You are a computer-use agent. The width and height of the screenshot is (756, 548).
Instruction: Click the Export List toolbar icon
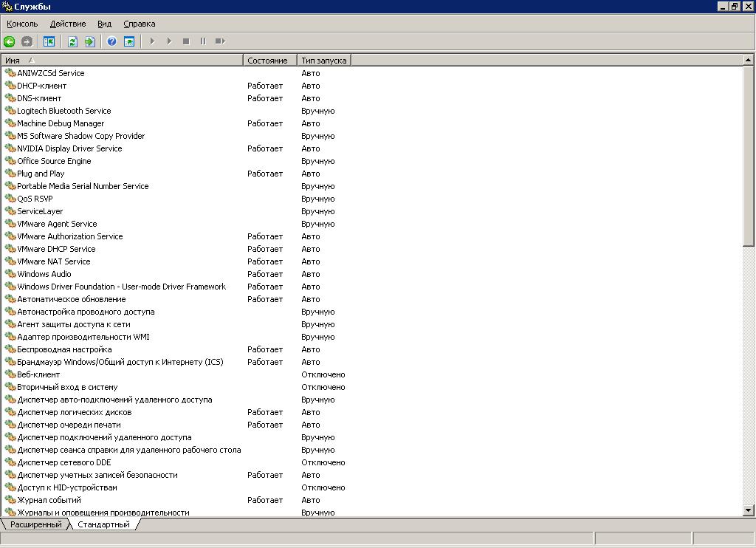click(x=89, y=41)
